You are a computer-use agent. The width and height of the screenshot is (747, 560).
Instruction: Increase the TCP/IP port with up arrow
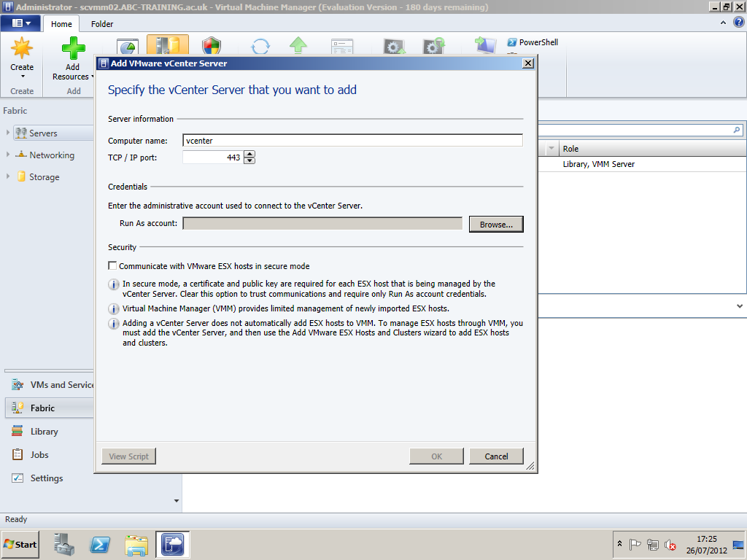click(249, 153)
